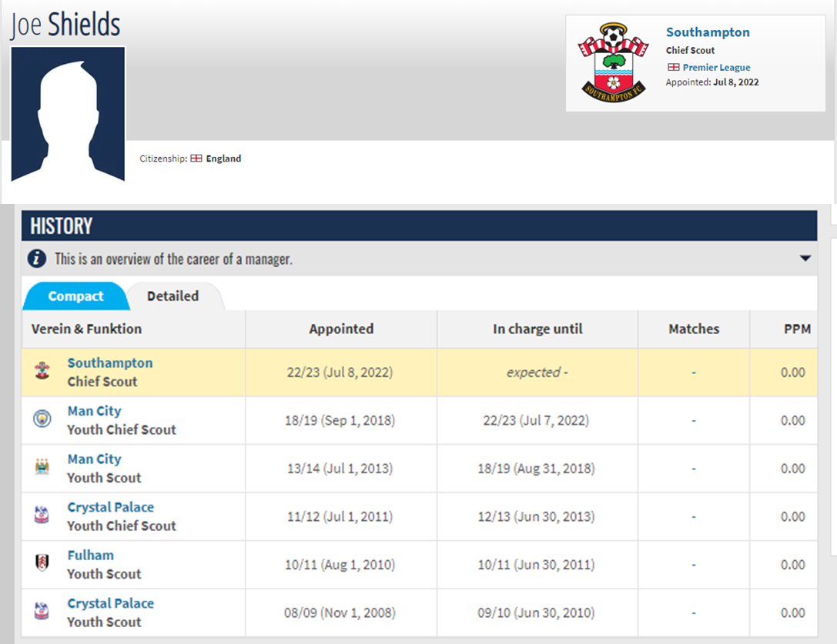
Task: Click the Joe Shields name heading
Action: (x=65, y=25)
